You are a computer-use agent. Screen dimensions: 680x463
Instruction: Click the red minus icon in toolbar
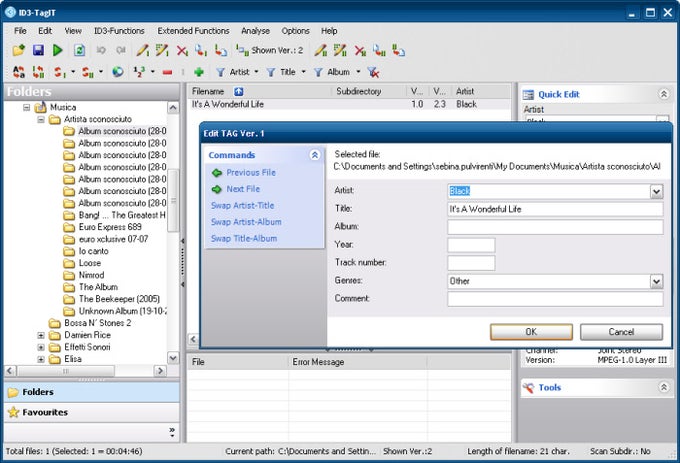click(167, 72)
